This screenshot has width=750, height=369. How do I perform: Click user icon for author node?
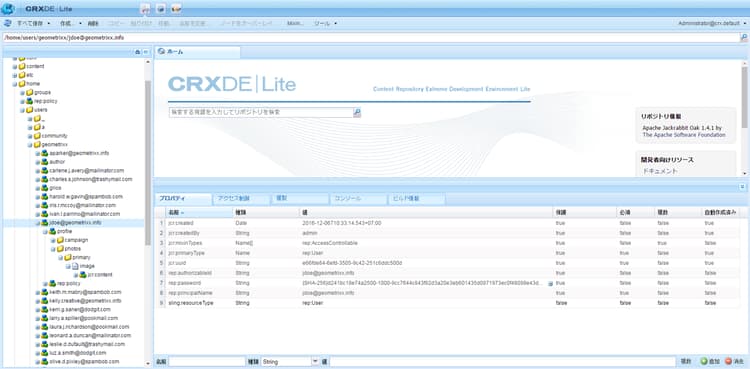tap(44, 162)
